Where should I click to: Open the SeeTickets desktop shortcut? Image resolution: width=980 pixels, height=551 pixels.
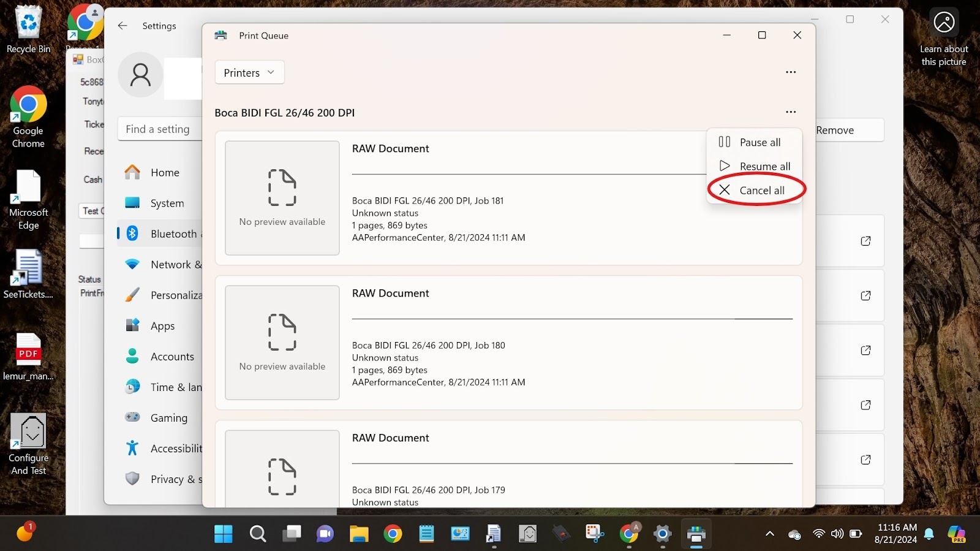[28, 274]
